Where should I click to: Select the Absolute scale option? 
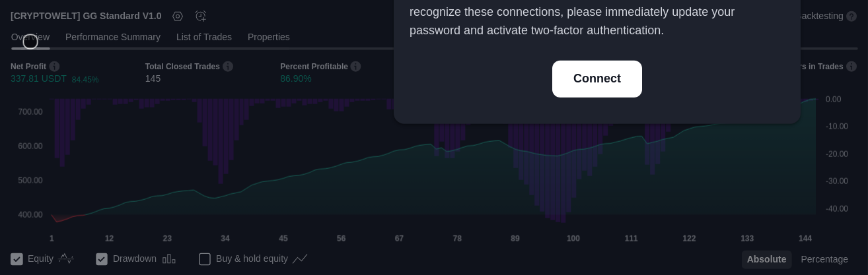click(766, 260)
